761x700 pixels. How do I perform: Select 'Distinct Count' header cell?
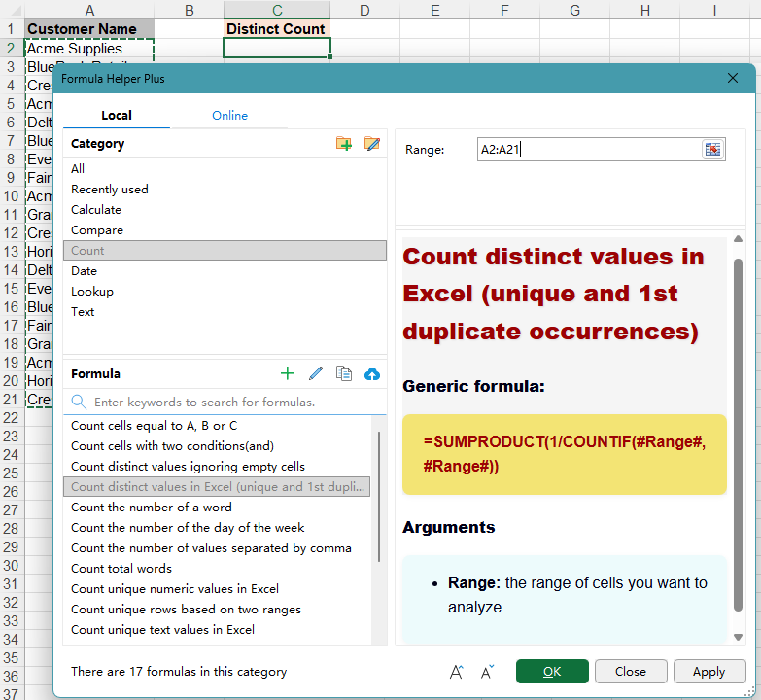point(277,29)
